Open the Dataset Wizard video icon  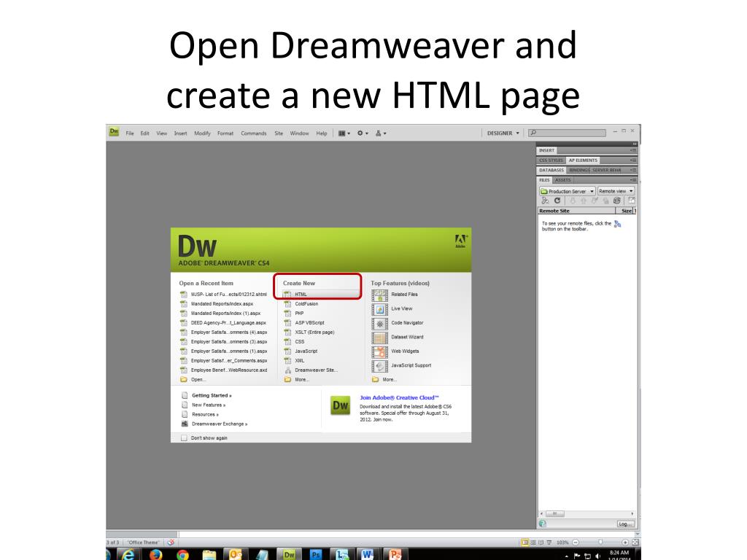pyautogui.click(x=379, y=338)
